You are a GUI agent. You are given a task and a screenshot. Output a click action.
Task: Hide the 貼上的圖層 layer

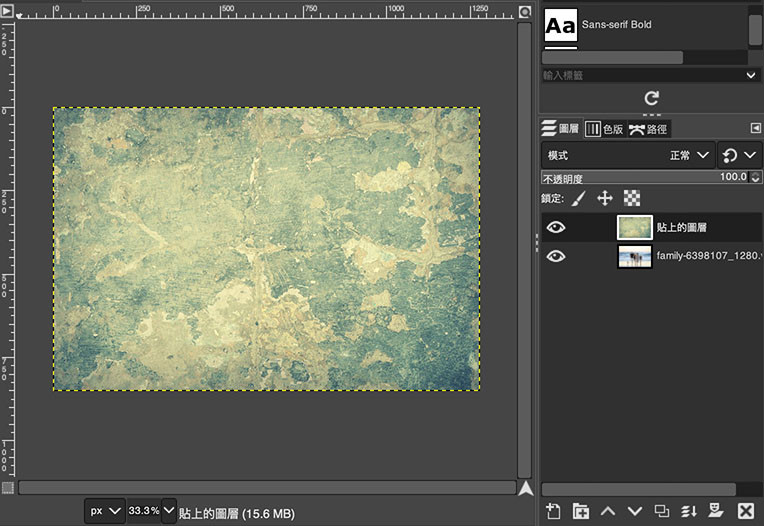pyautogui.click(x=556, y=227)
